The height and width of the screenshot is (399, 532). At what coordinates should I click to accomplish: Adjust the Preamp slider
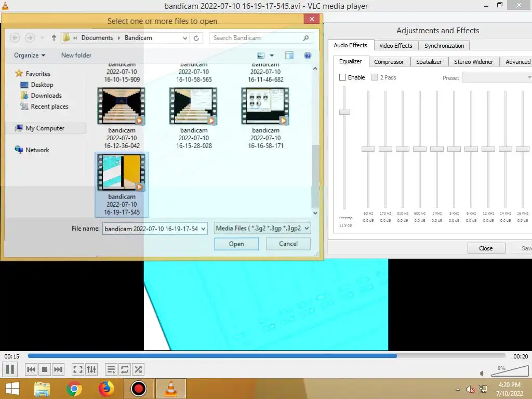(344, 112)
